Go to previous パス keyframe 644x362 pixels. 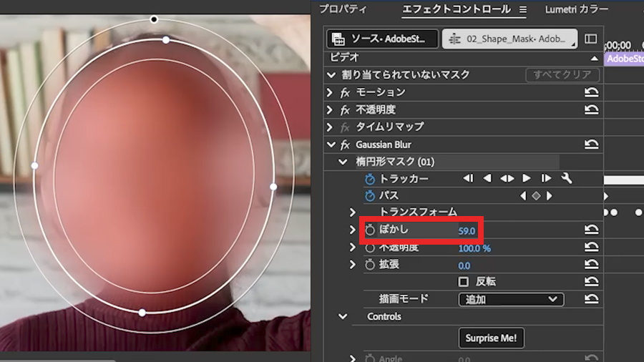[x=523, y=196]
